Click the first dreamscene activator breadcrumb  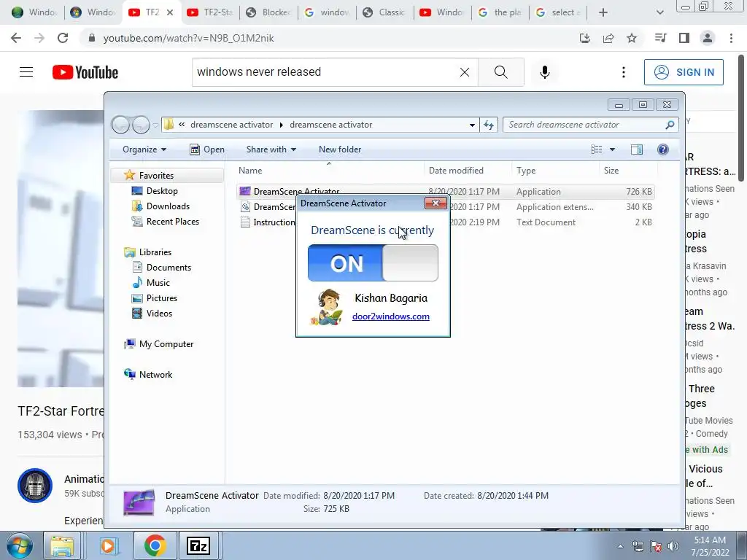231,125
